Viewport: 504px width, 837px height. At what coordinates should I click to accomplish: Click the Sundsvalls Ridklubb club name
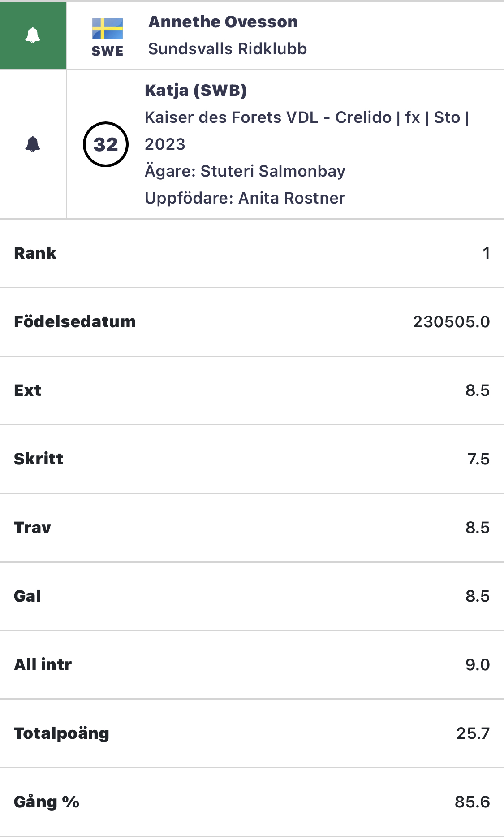[228, 49]
